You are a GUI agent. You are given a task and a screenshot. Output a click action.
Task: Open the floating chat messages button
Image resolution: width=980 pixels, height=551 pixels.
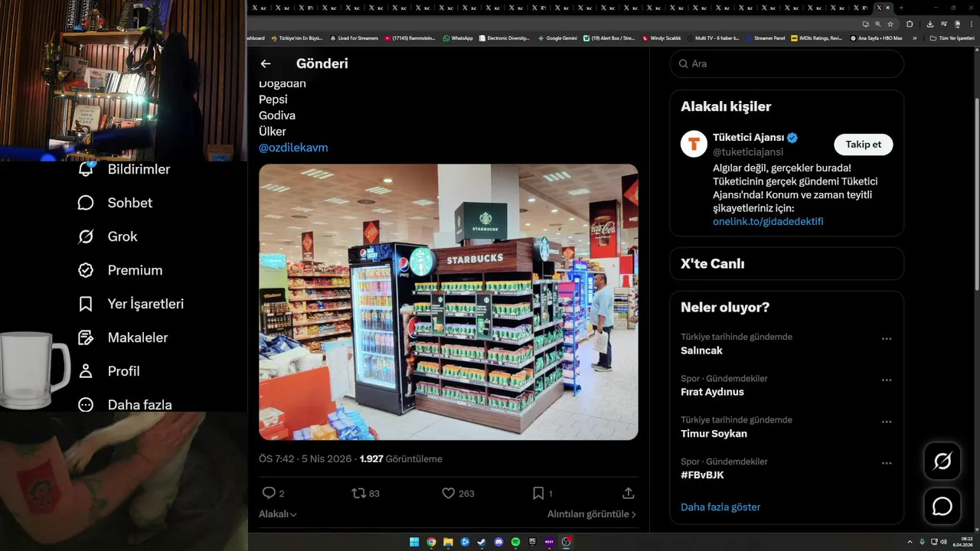(x=942, y=507)
